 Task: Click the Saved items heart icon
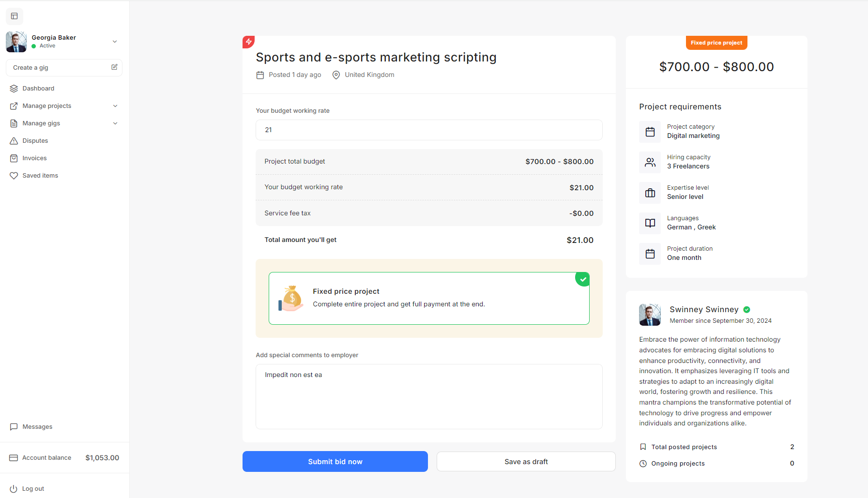tap(14, 176)
